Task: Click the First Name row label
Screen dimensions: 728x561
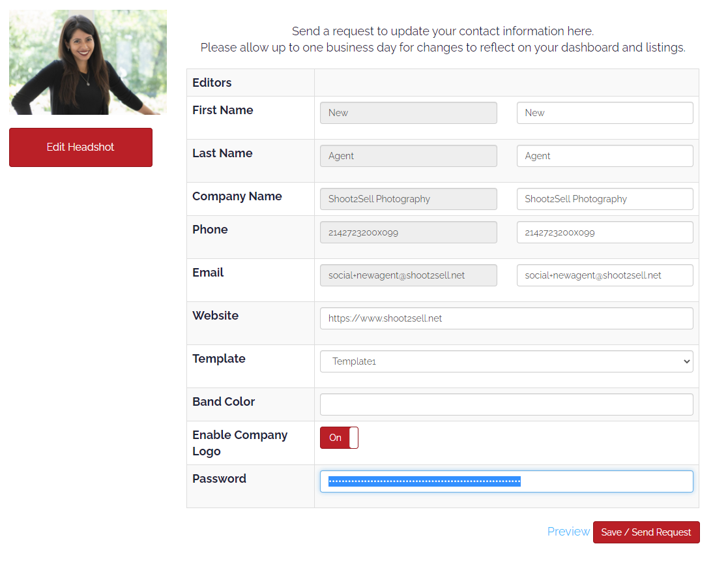Action: [223, 110]
